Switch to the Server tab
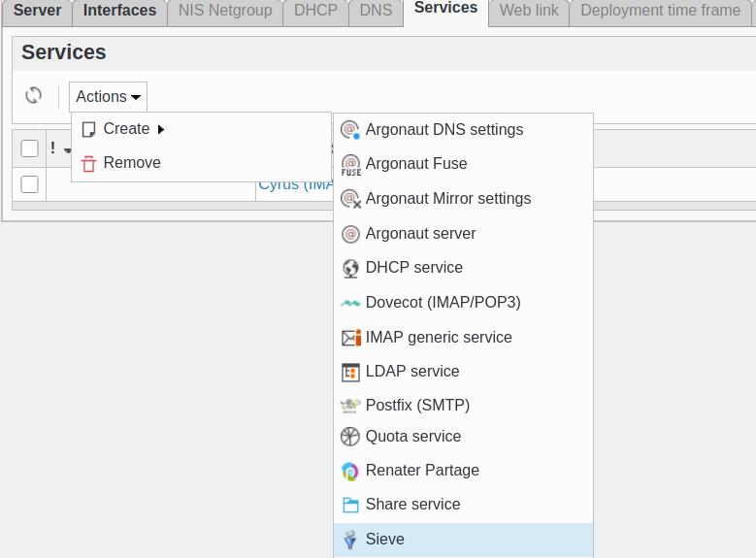This screenshot has height=558, width=756. [37, 12]
